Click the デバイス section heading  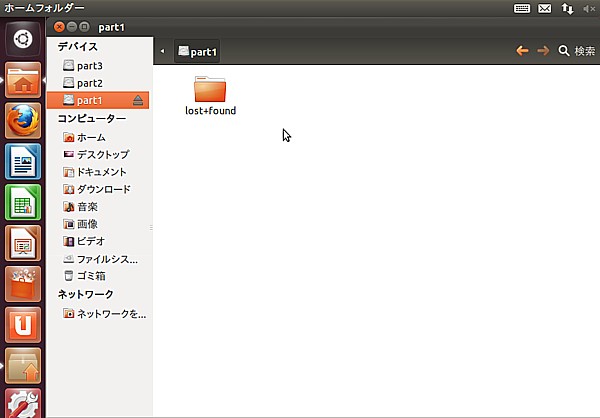tap(78, 46)
